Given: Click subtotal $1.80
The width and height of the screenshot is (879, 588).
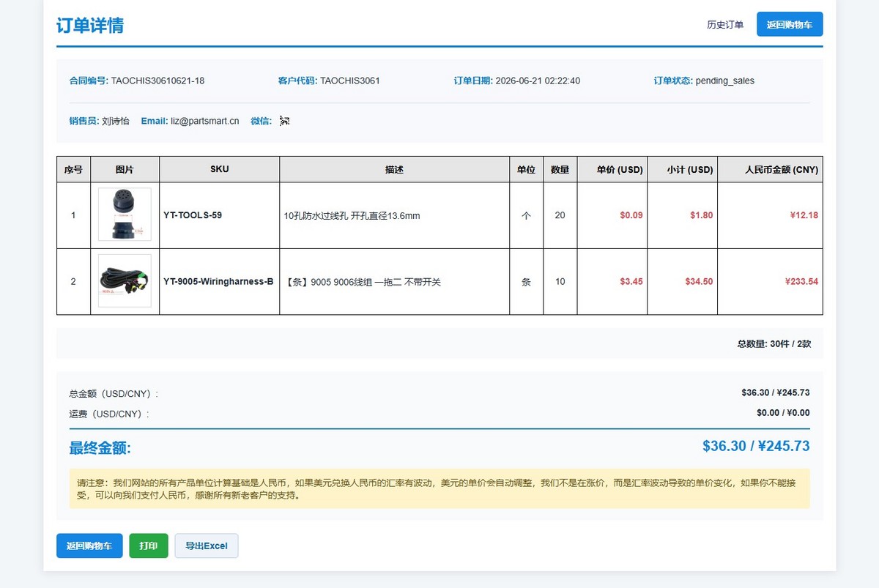Looking at the screenshot, I should [702, 215].
